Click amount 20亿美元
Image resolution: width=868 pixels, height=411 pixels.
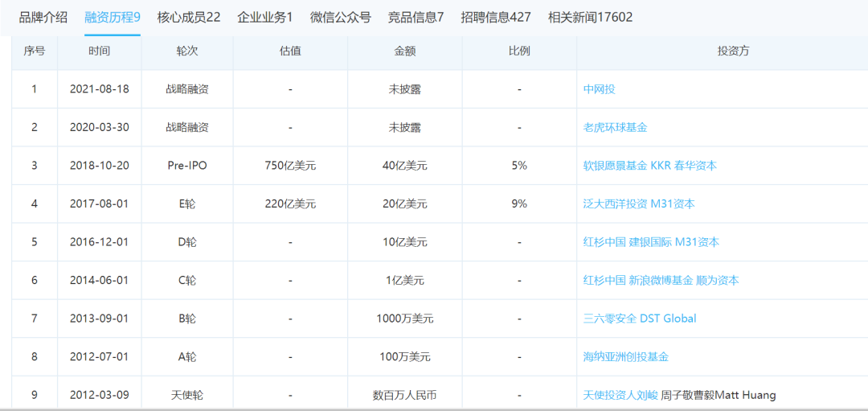pyautogui.click(x=404, y=203)
